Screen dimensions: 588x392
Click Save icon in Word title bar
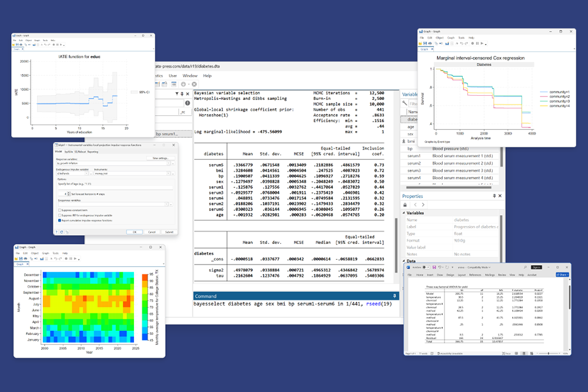click(x=435, y=267)
